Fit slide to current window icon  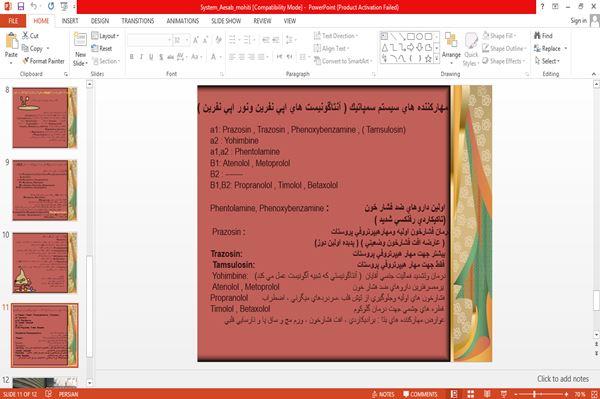pyautogui.click(x=594, y=394)
